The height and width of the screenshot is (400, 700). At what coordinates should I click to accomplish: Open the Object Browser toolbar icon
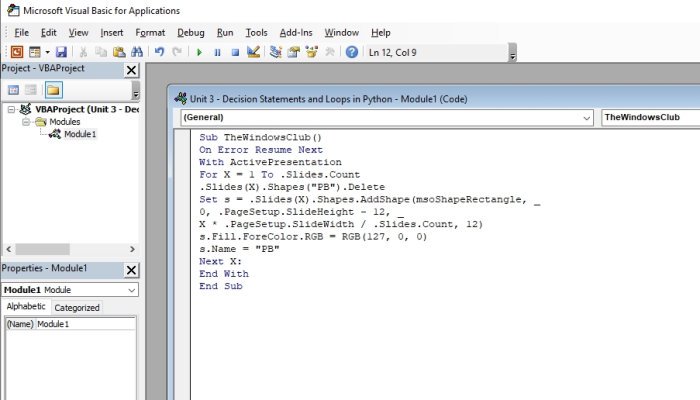click(312, 52)
